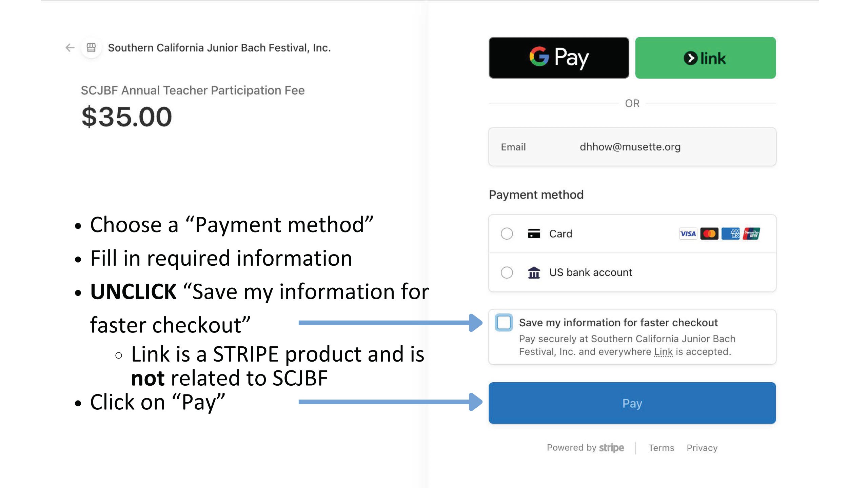Click the UnionPay logo
The image size is (868, 488).
coord(751,234)
